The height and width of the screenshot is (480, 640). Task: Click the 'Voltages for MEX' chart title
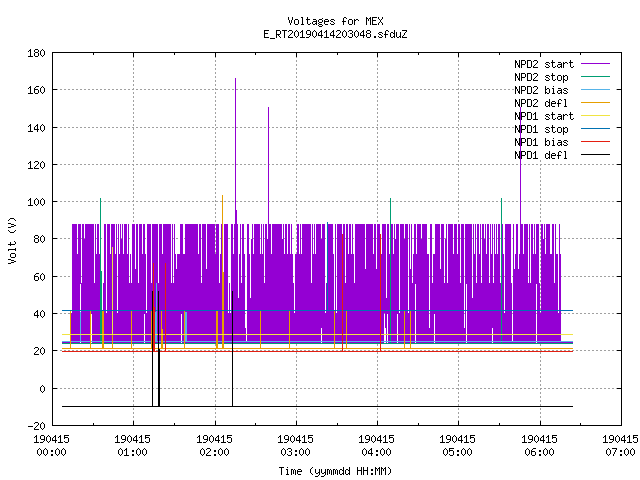335,21
